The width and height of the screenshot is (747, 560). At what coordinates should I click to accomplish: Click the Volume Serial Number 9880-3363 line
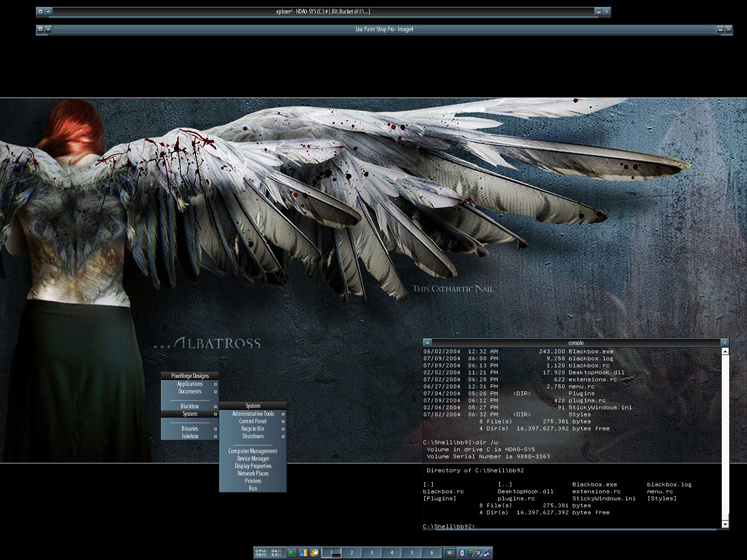pos(488,456)
